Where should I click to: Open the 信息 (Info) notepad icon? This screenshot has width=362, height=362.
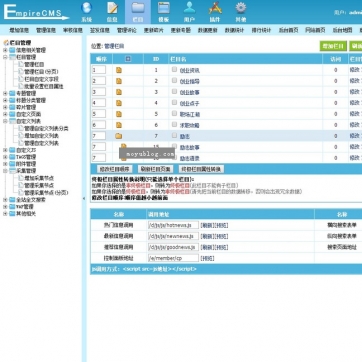[112, 8]
